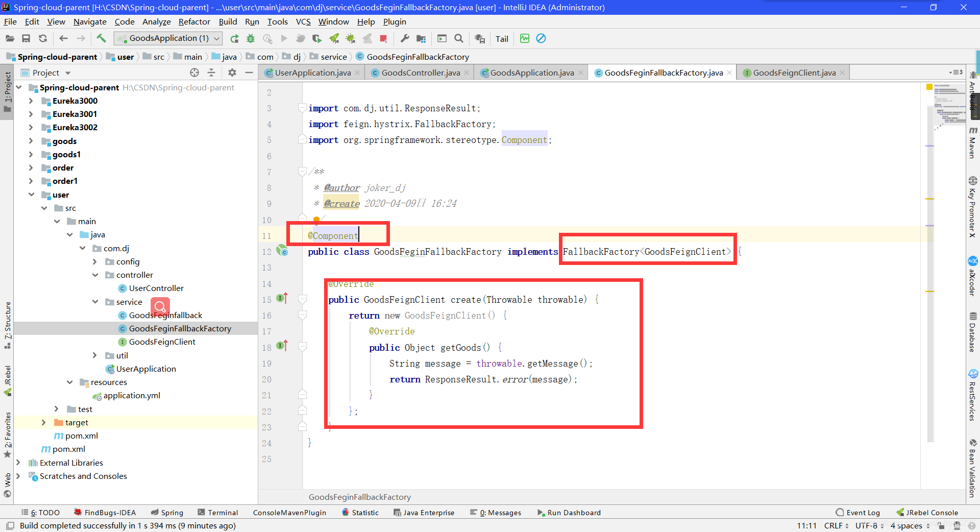Screen dimensions: 980x532
Task: Fold the create method on line 15
Action: [302, 299]
